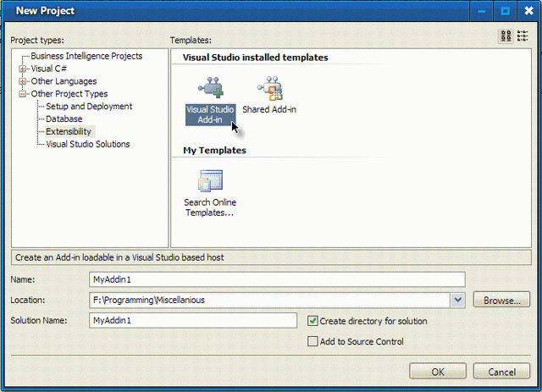Choose Visual Studio Solutions project type
This screenshot has height=392, width=542.
[x=88, y=144]
